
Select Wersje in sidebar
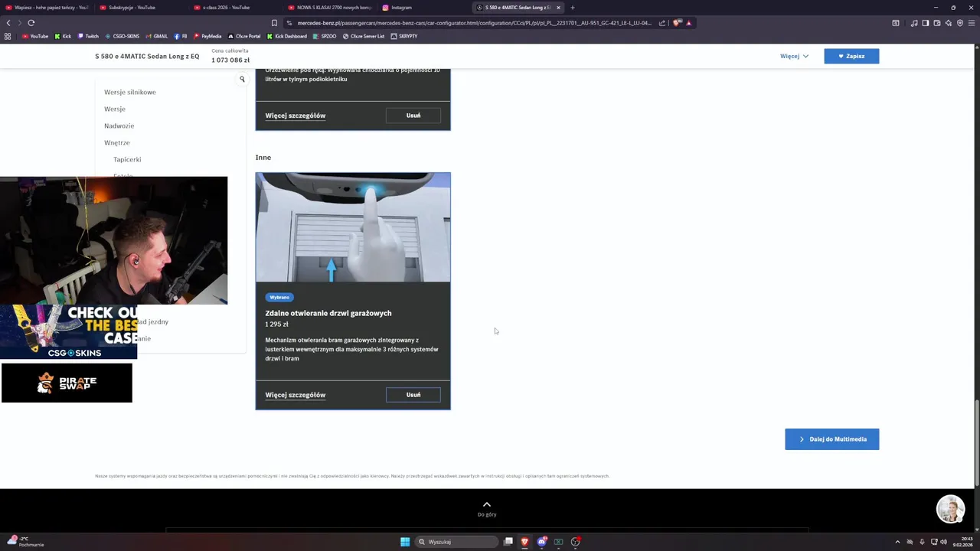(x=115, y=109)
